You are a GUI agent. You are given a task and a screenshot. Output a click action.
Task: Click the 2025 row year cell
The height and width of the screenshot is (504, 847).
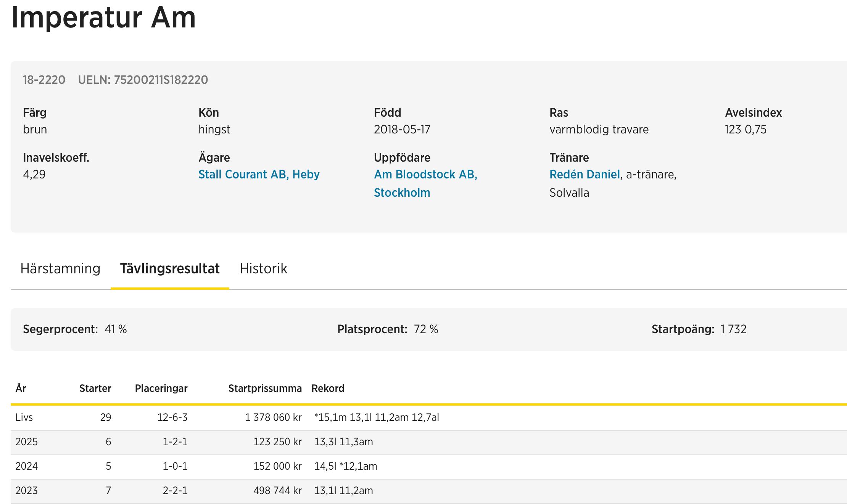[26, 442]
